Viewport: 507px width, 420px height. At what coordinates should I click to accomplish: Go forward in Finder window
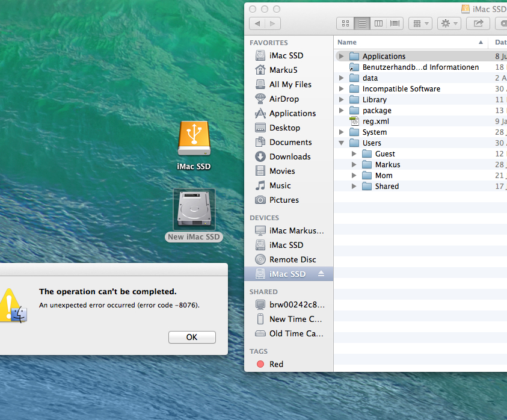click(272, 23)
